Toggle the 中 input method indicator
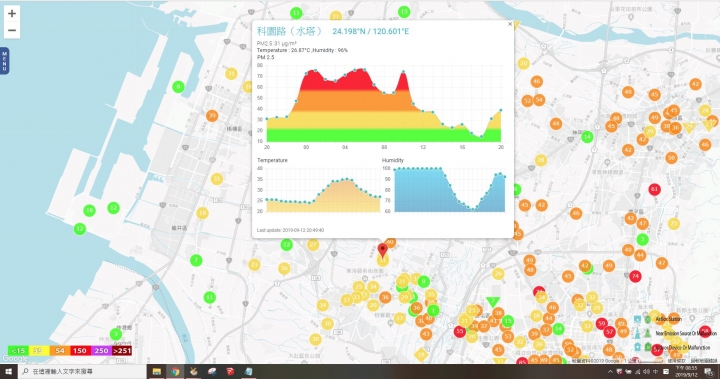Viewport: 720px width, 379px height. (655, 372)
